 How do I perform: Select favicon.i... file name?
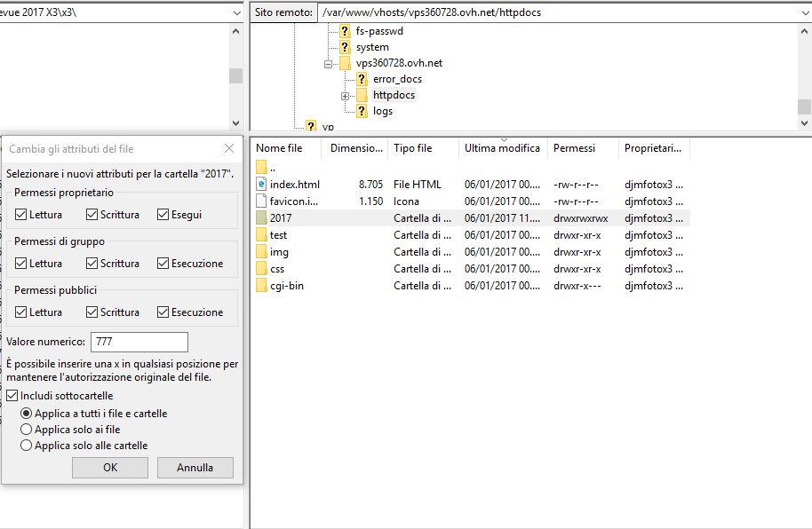(x=294, y=201)
